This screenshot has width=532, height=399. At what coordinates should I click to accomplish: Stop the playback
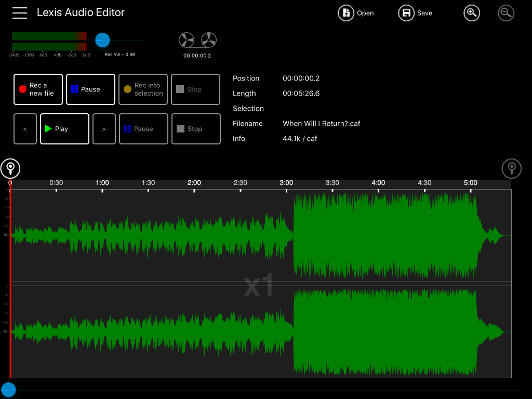pos(196,129)
